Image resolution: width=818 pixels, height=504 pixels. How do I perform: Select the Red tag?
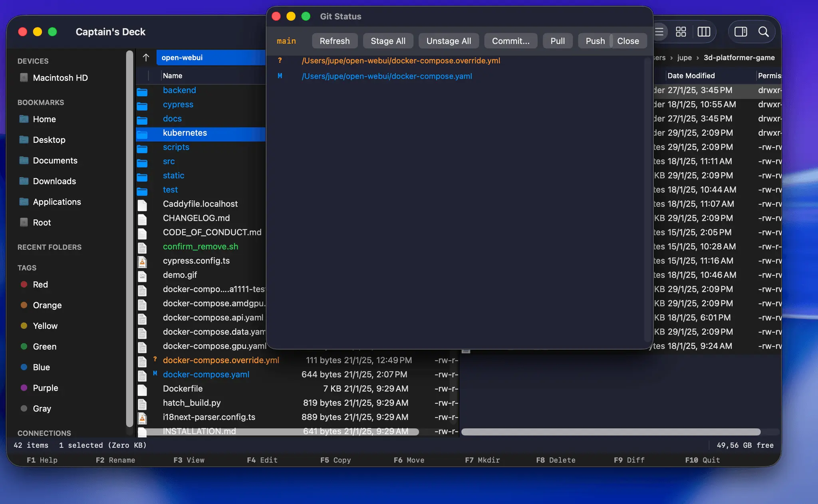(40, 285)
